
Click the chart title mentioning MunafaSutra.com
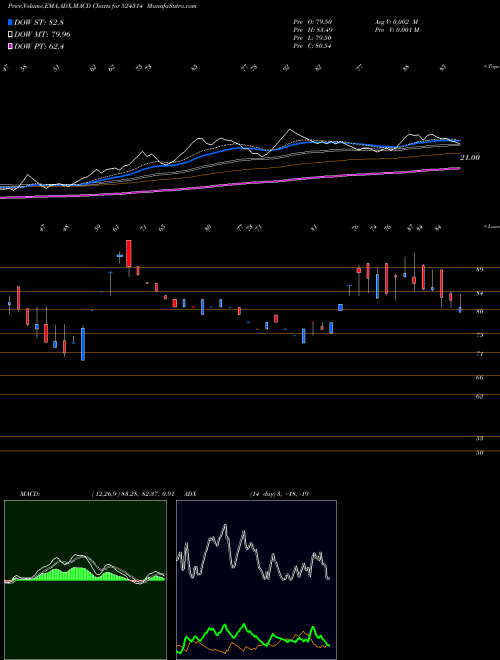click(x=102, y=6)
